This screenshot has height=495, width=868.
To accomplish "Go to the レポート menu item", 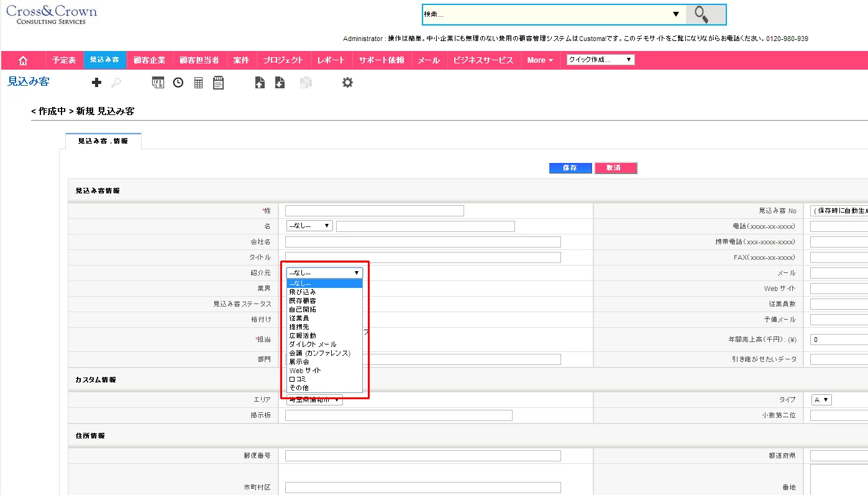I will point(330,60).
